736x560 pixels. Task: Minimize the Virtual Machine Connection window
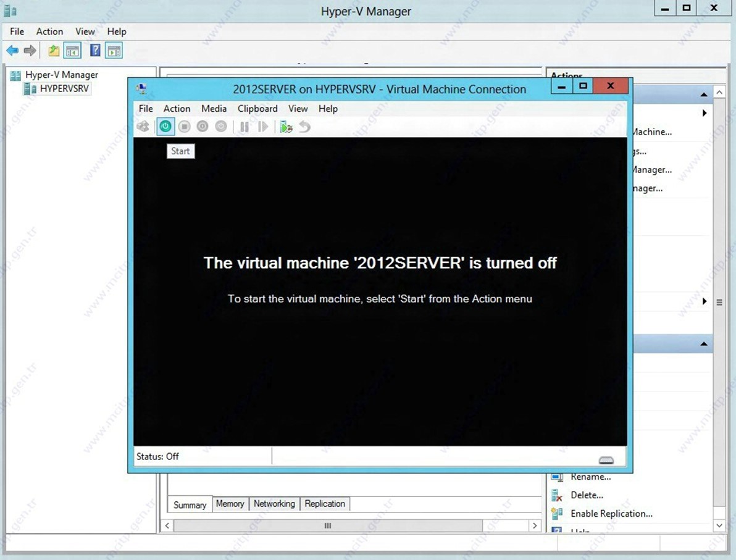click(561, 86)
